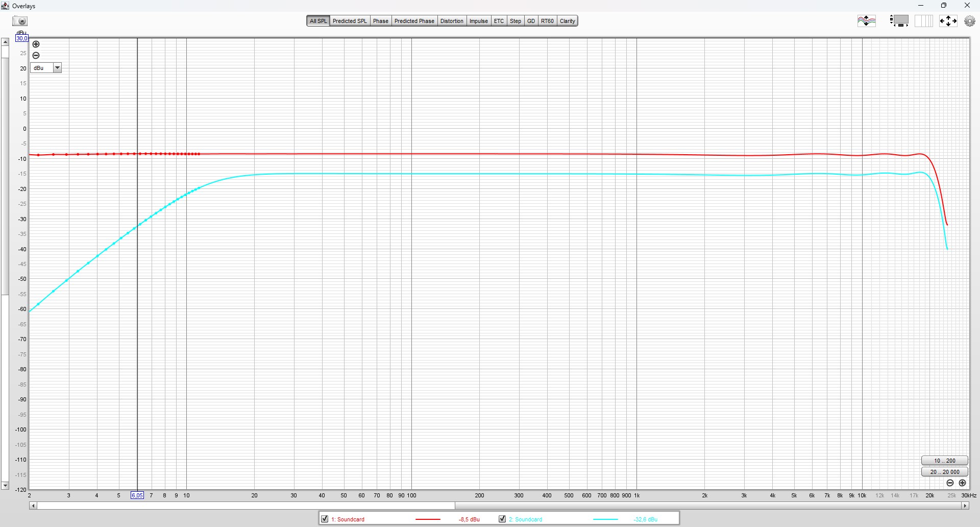Image resolution: width=980 pixels, height=527 pixels.
Task: Zoom out vertical axis with minus icon
Action: click(x=36, y=56)
